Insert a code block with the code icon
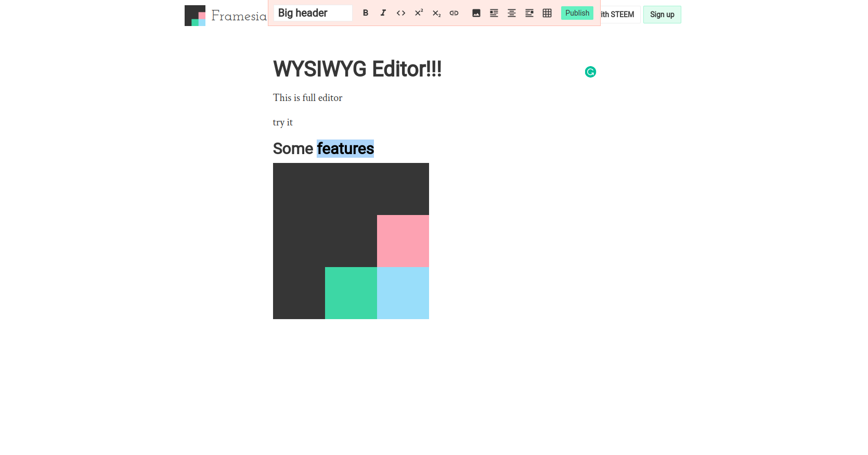Image resolution: width=868 pixels, height=455 pixels. [x=401, y=13]
